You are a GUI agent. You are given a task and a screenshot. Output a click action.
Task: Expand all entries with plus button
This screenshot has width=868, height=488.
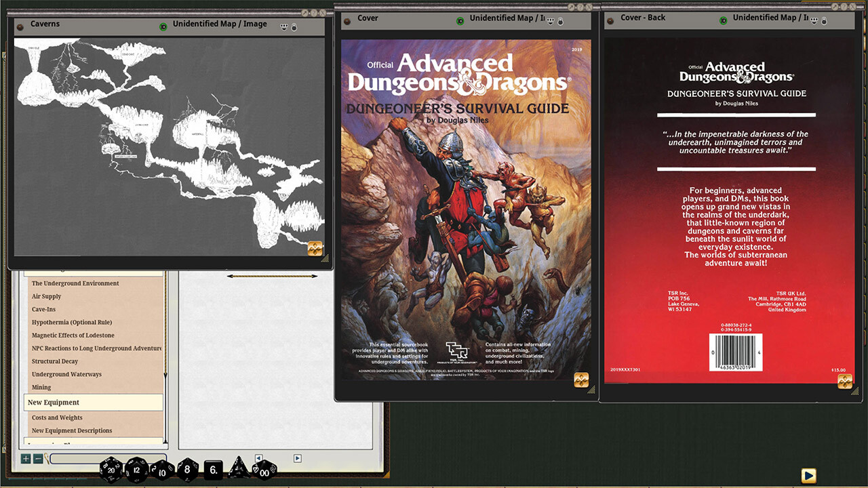(26, 459)
